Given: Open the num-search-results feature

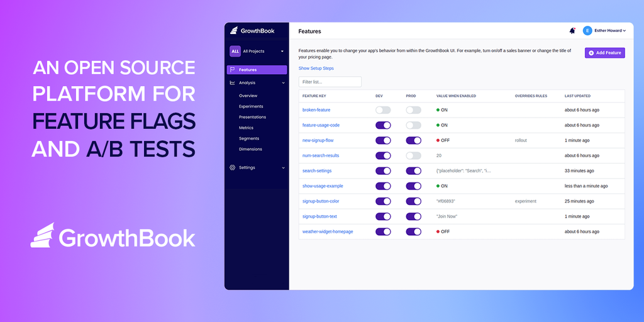Looking at the screenshot, I should pos(320,156).
